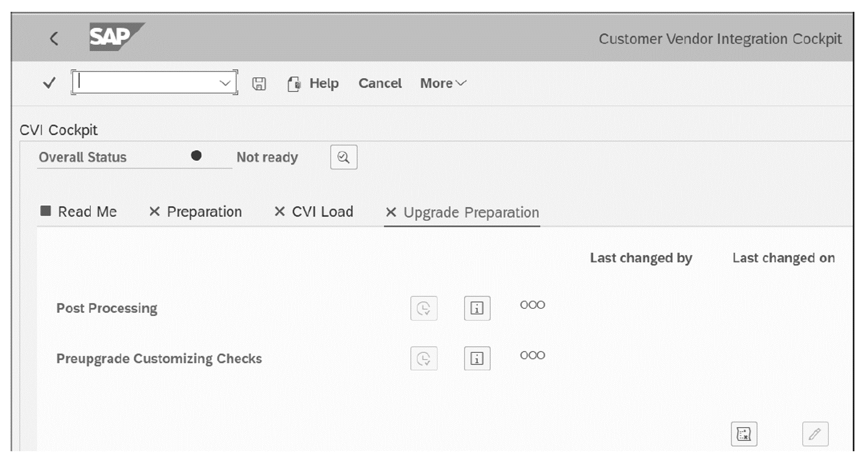Click the schedule icon for Preupgrade Customizing Checks

423,358
